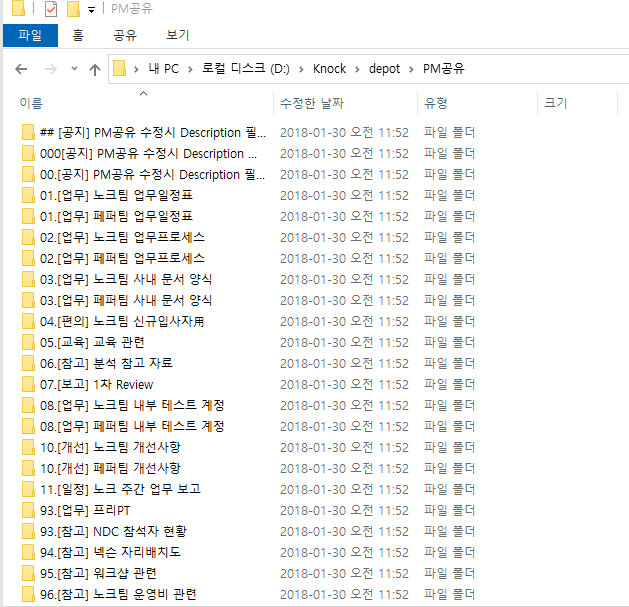The width and height of the screenshot is (629, 607).
Task: Go up one level with Up arrow
Action: click(x=95, y=69)
